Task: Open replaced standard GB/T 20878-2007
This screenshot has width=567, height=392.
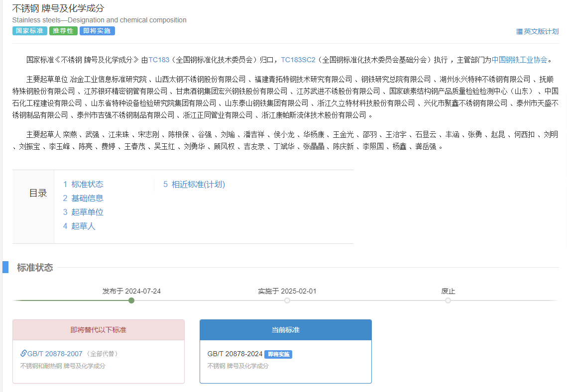Action: click(55, 354)
